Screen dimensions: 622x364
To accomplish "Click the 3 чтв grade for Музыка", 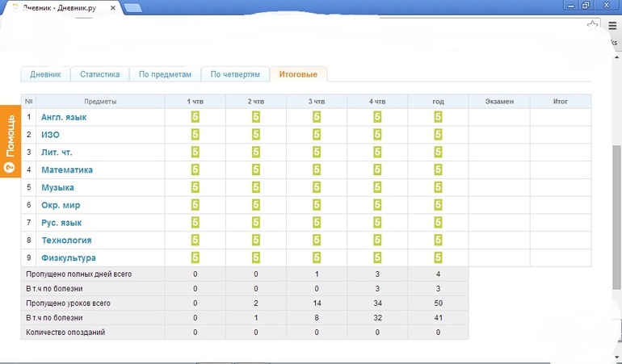I will click(x=317, y=187).
